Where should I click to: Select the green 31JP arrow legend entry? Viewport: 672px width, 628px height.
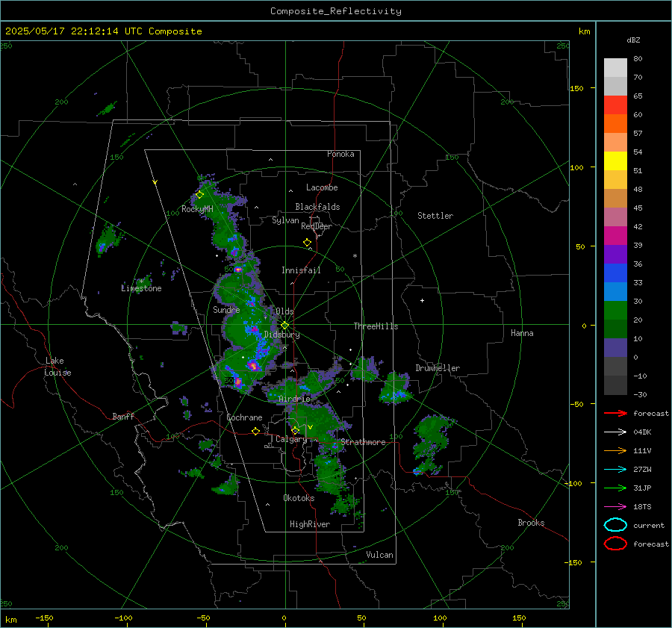615,488
